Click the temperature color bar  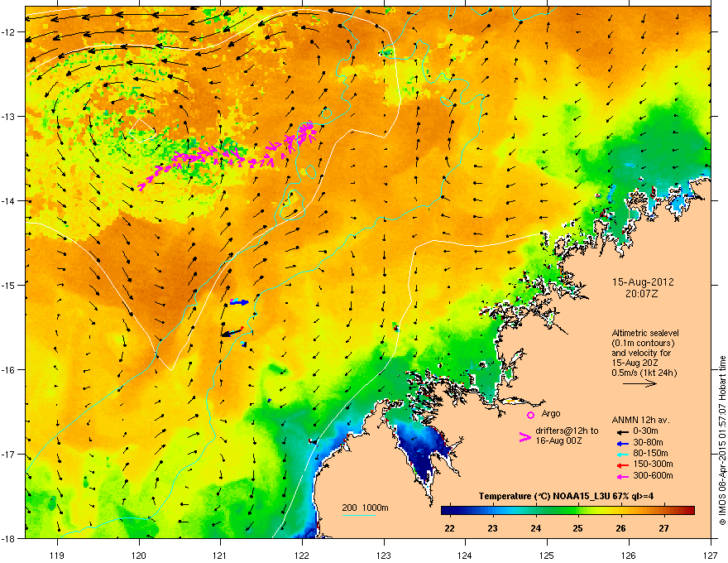[568, 510]
